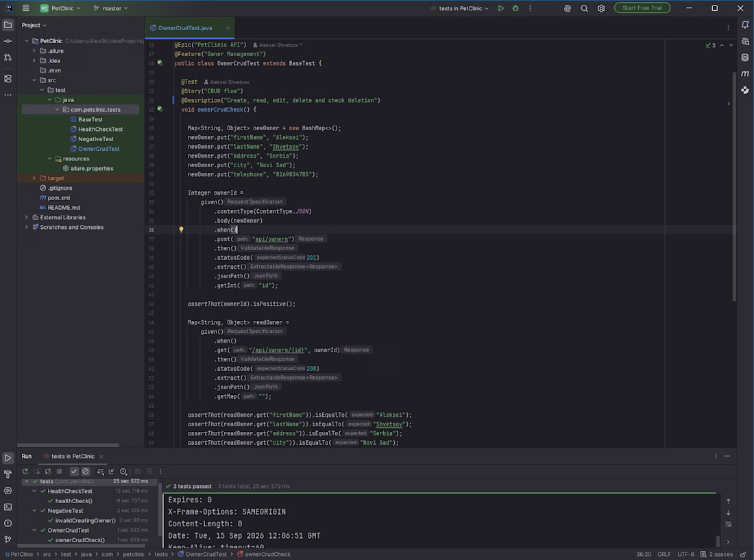Open the Git tool window

click(8, 539)
